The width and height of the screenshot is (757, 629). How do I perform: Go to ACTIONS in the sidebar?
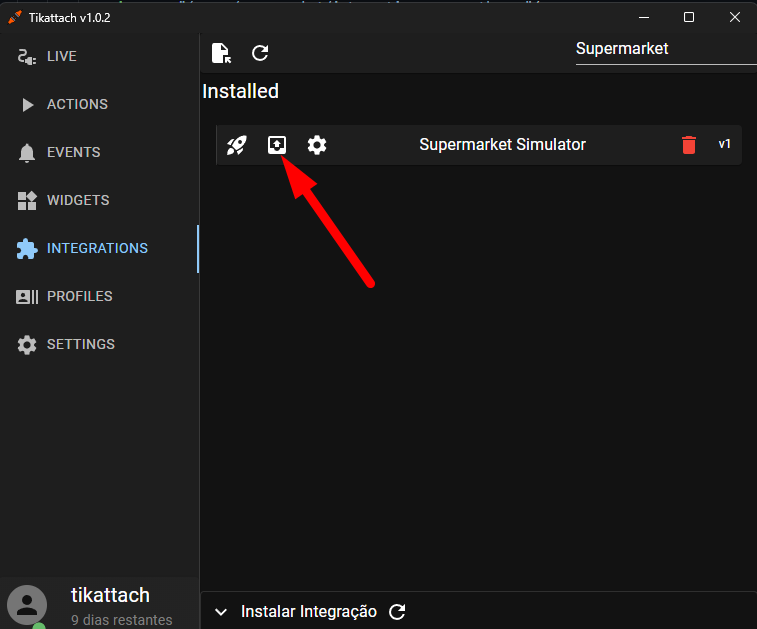(99, 104)
